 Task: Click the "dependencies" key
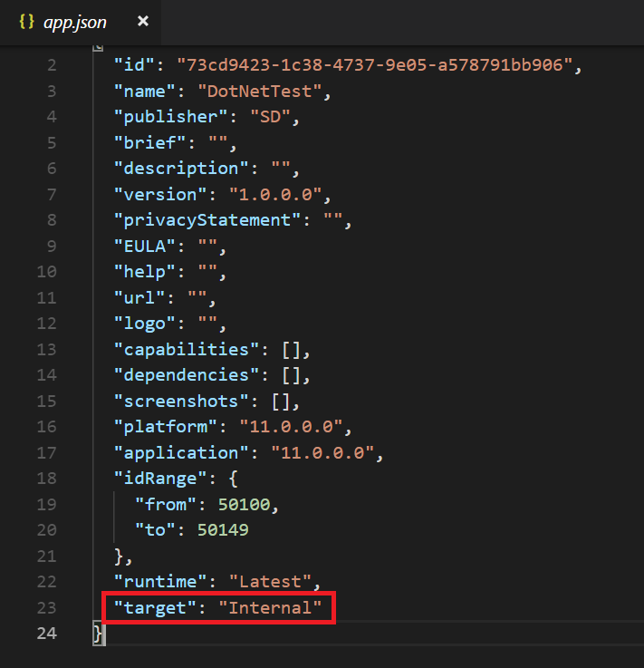click(187, 375)
